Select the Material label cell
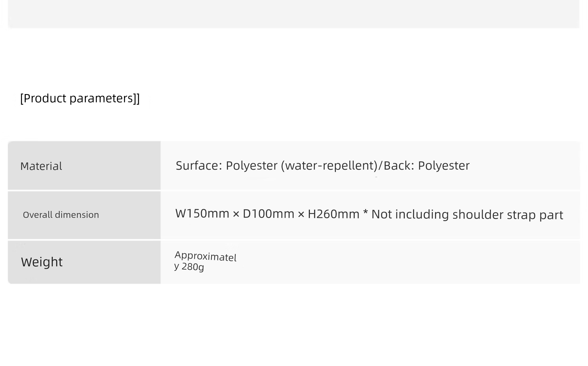The image size is (588, 366). pos(84,165)
